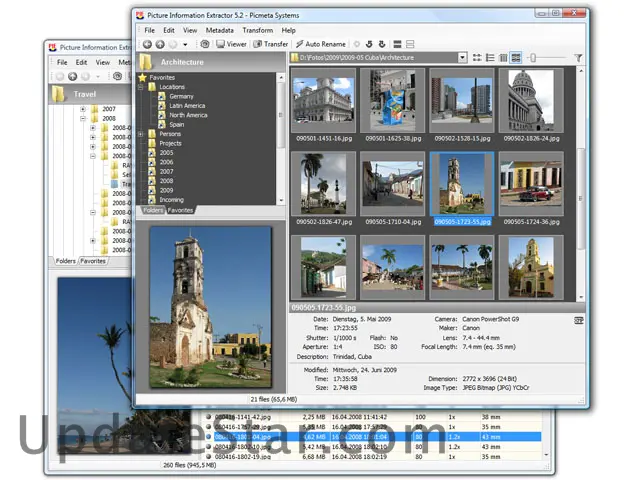
Task: Click the Back navigation arrow in front window
Action: tap(147, 45)
